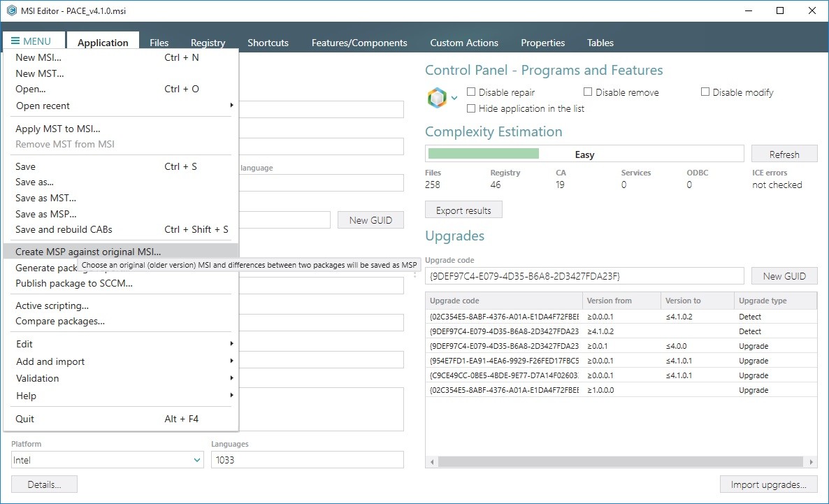The width and height of the screenshot is (829, 504).
Task: Click the MSI Editor title bar app icon
Action: click(x=12, y=10)
